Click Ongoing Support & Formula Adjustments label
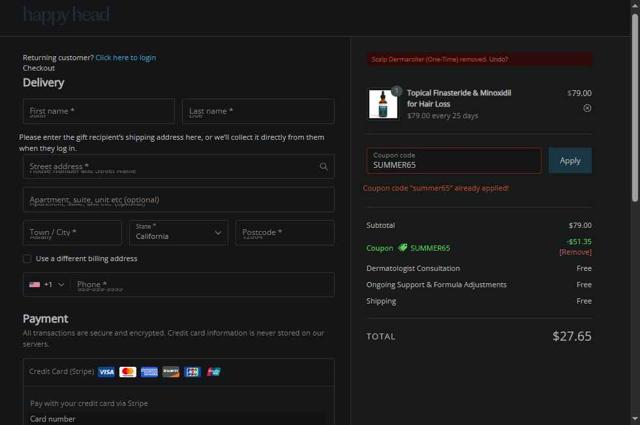The width and height of the screenshot is (640, 425). [x=436, y=285]
